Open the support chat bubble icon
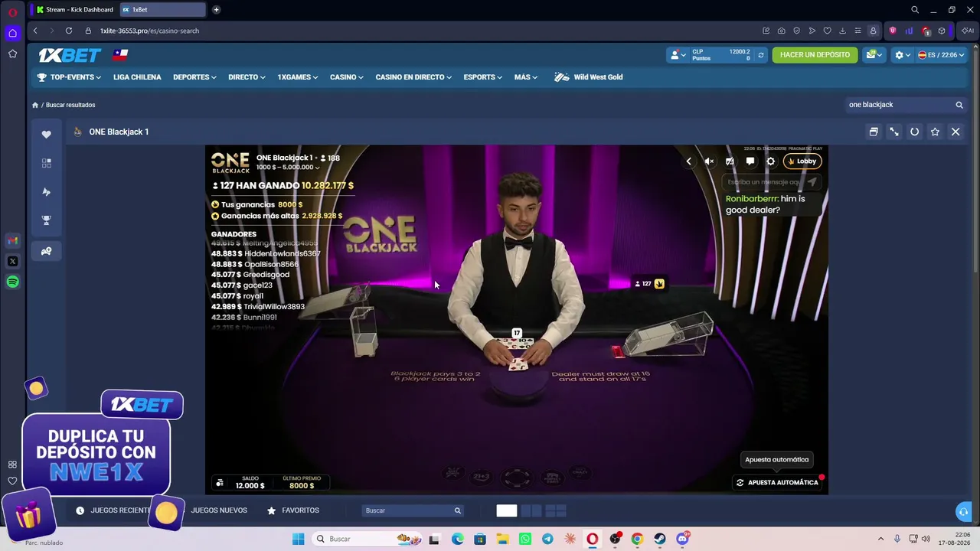The image size is (980, 551). click(964, 511)
